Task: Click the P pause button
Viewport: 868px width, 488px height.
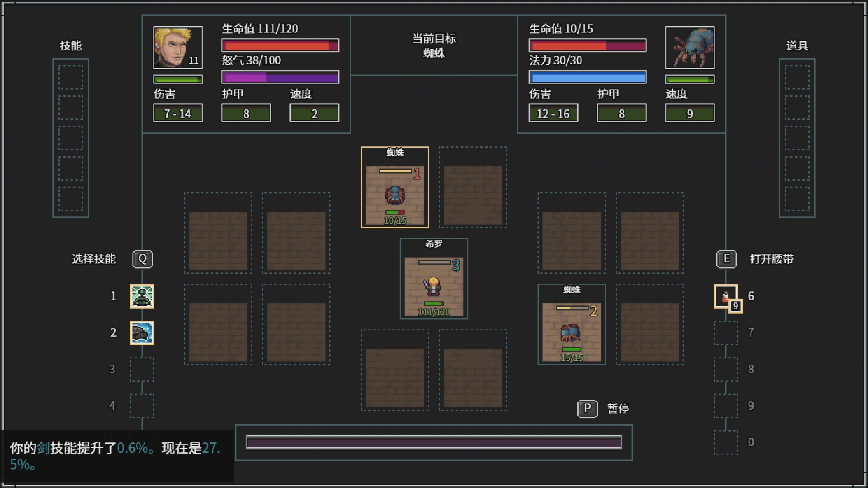Action: point(587,408)
